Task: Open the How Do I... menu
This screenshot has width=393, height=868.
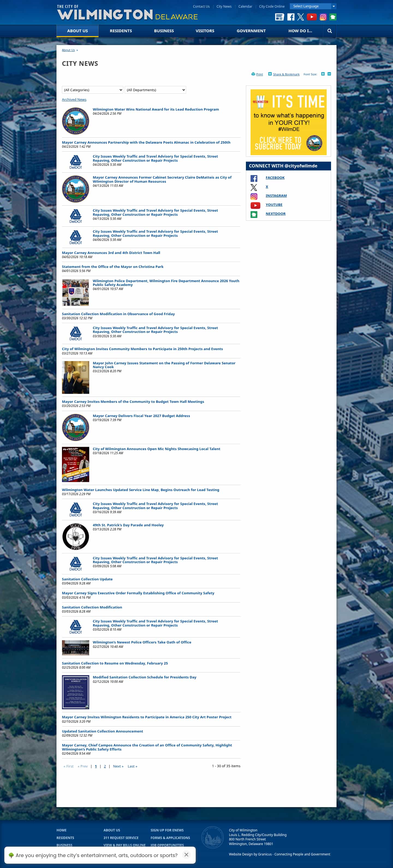Action: pyautogui.click(x=300, y=31)
